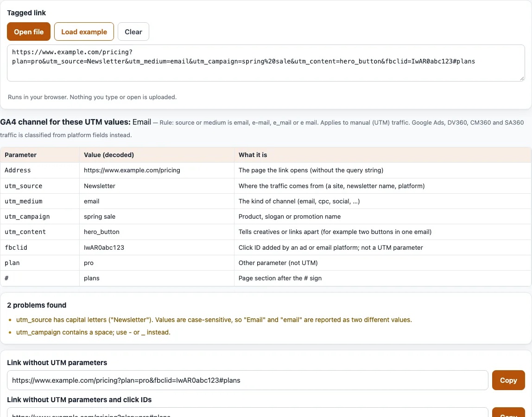Click the IwAR0abc123 value cell

click(x=157, y=247)
